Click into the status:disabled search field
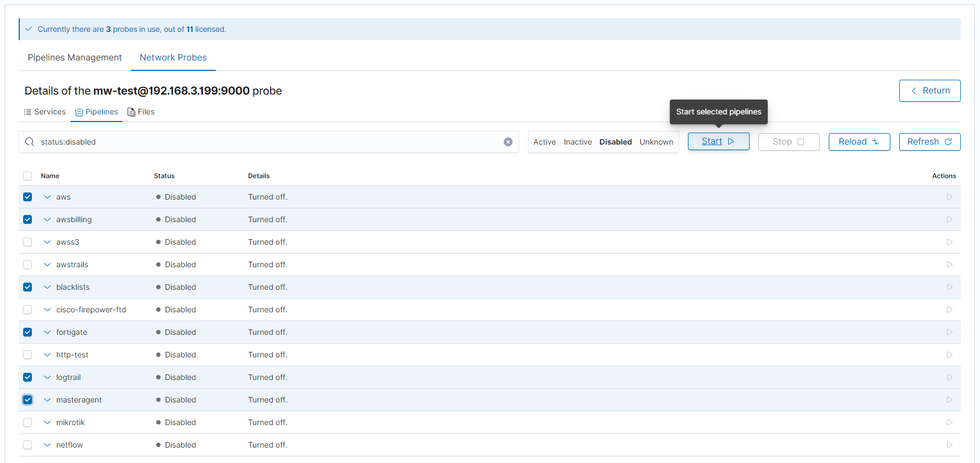Viewport: 980px width, 463px height. 264,142
